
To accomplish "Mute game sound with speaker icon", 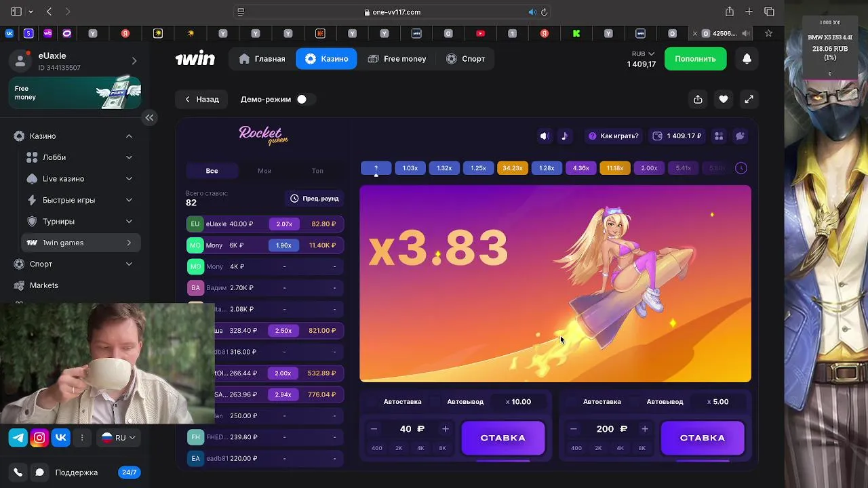I will coord(544,136).
